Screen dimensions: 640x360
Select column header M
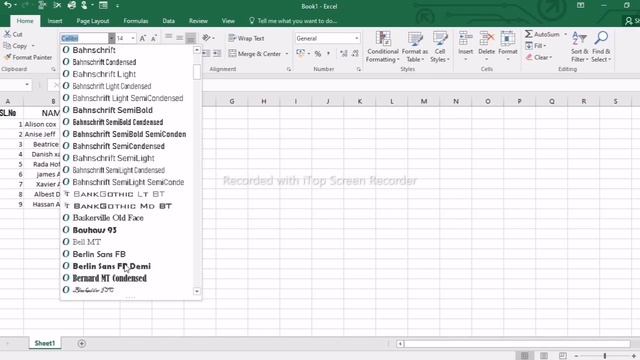coord(424,101)
